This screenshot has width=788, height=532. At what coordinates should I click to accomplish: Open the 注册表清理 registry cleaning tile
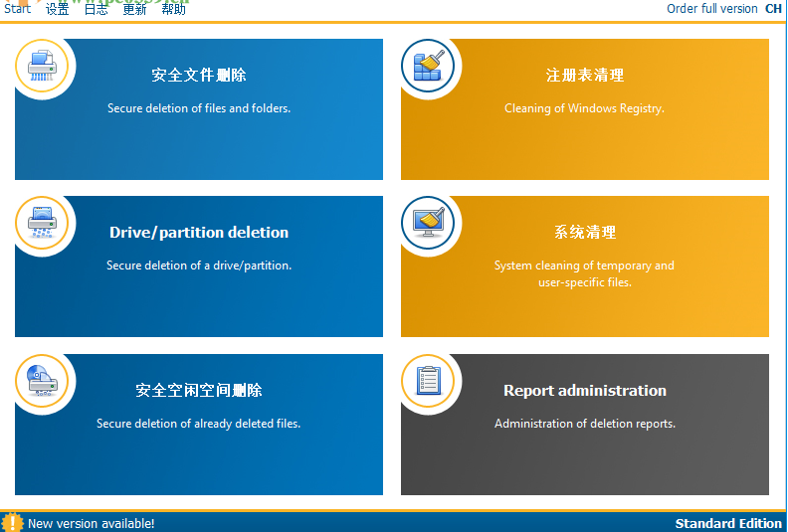click(585, 109)
